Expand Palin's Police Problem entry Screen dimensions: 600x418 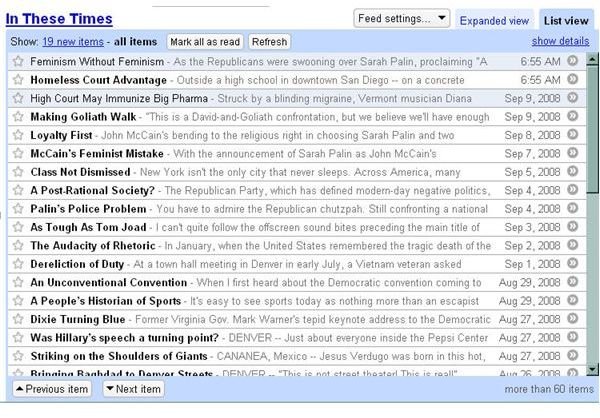[297, 209]
